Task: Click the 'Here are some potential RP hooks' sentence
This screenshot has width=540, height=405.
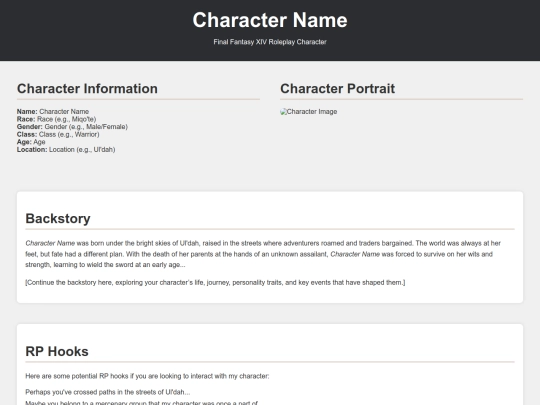Action: tap(147, 376)
